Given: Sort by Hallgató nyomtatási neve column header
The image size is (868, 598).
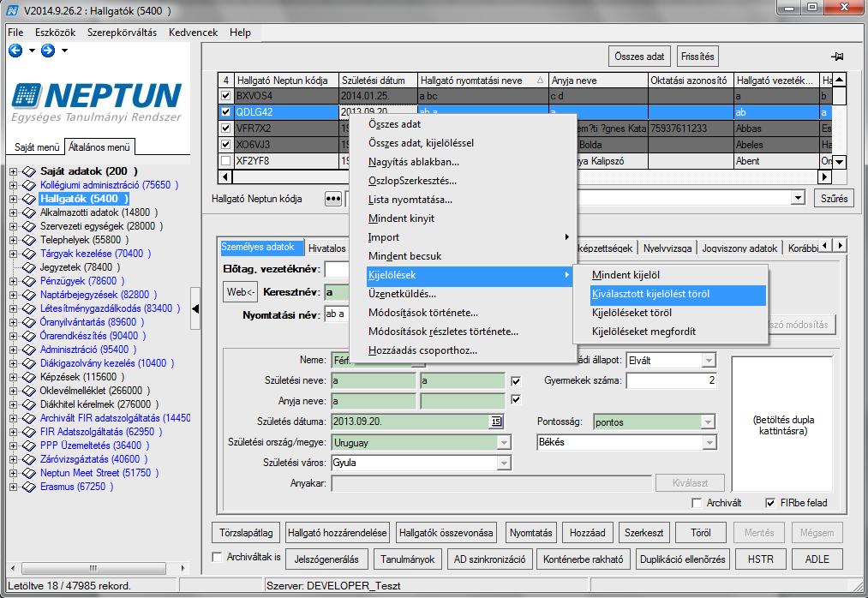Looking at the screenshot, I should point(482,81).
